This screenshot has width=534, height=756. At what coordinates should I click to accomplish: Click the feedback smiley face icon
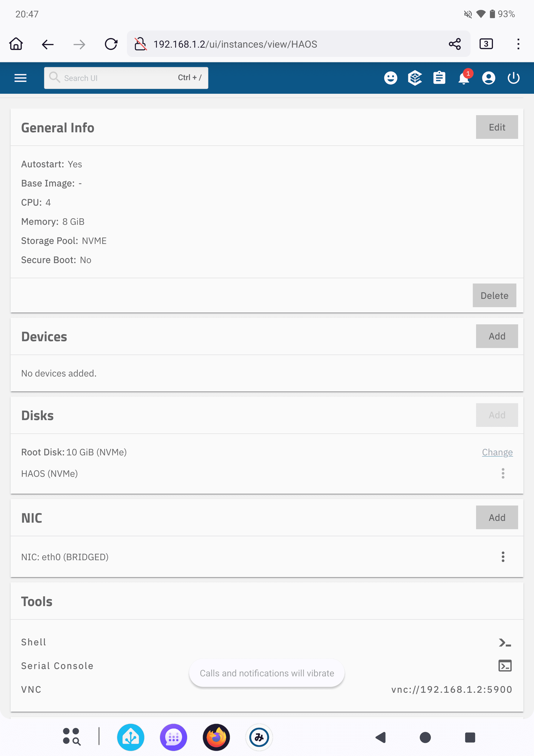[390, 78]
